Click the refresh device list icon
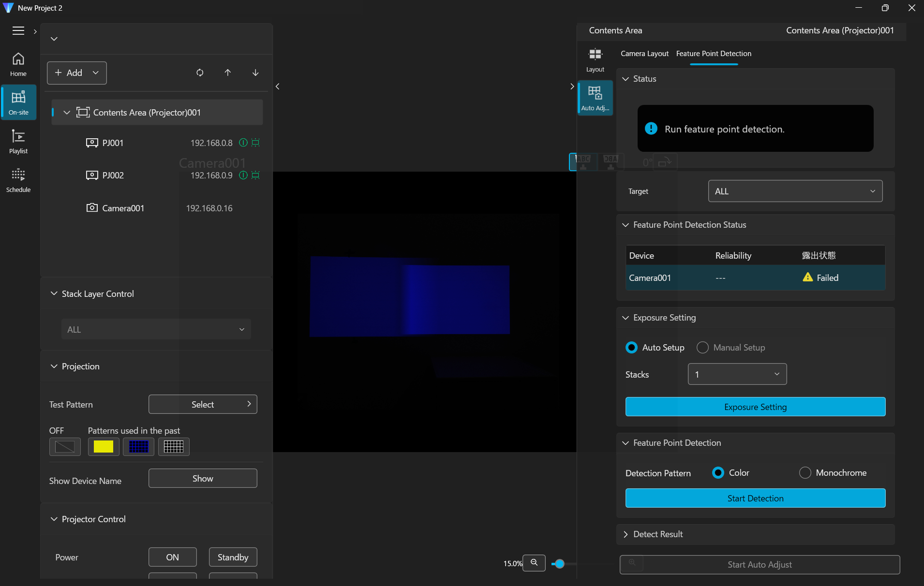 pyautogui.click(x=200, y=73)
